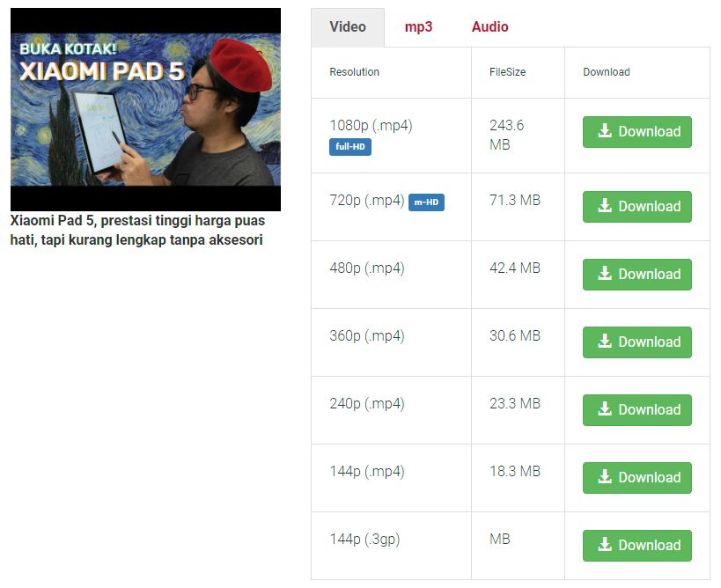721x588 pixels.
Task: Click the Download column header
Action: pyautogui.click(x=607, y=72)
